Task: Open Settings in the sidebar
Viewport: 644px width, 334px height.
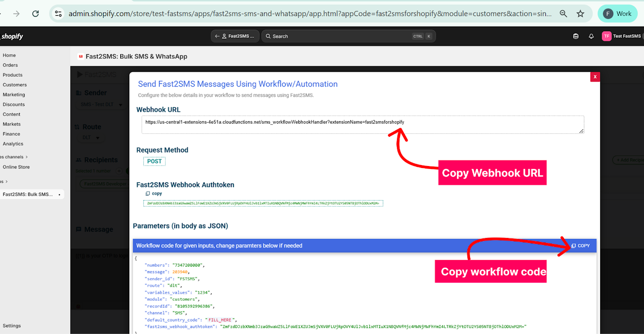Action: [12, 325]
